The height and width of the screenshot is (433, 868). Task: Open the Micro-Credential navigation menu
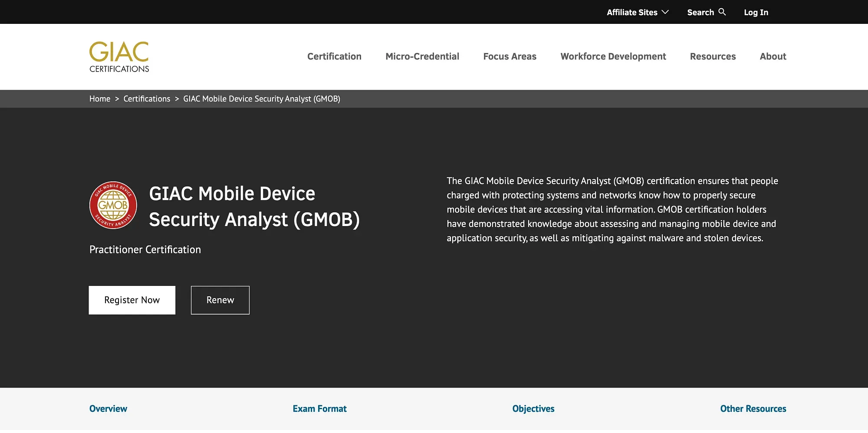click(422, 56)
